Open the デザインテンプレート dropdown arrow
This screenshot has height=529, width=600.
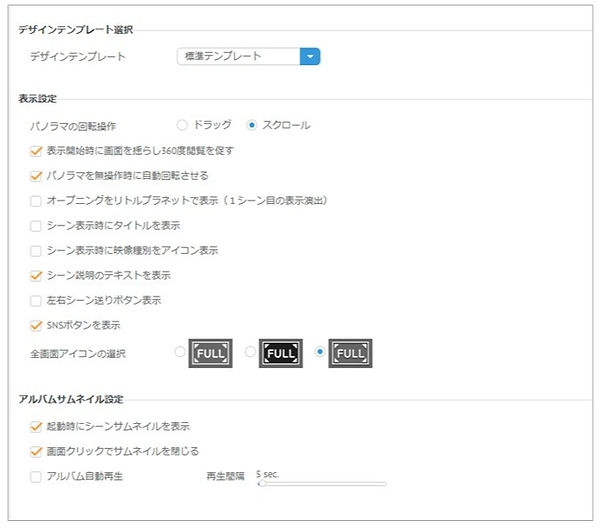311,56
